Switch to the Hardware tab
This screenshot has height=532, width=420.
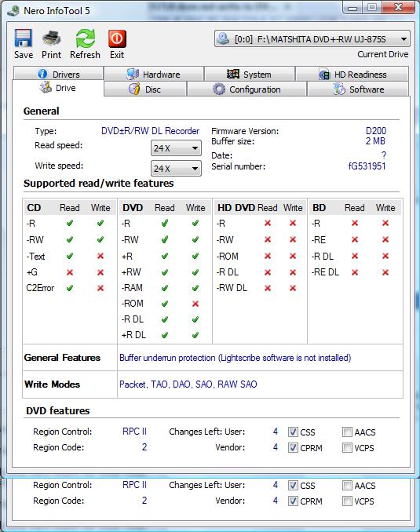154,74
